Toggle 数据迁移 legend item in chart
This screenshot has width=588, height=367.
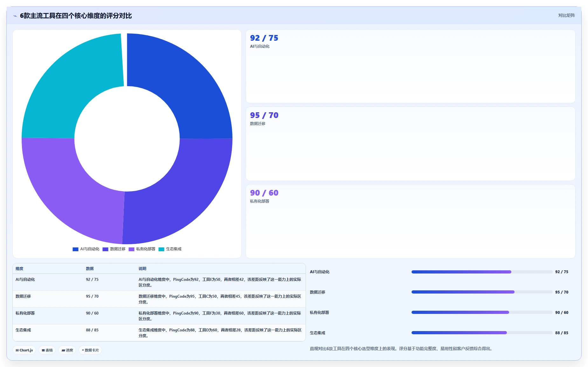click(114, 249)
